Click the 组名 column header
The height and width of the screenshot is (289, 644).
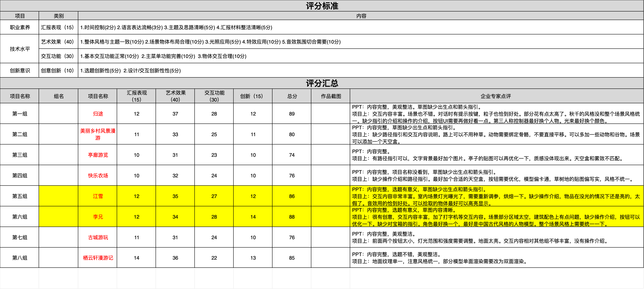(x=58, y=96)
